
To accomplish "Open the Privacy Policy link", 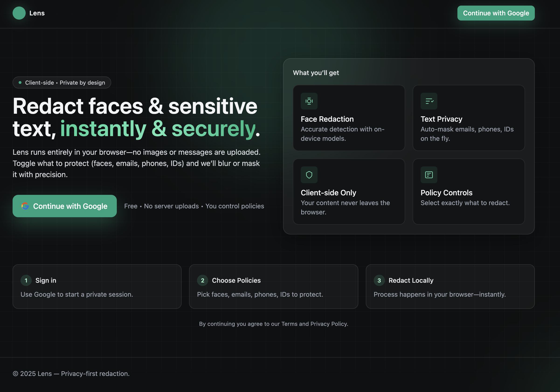I will tap(328, 324).
